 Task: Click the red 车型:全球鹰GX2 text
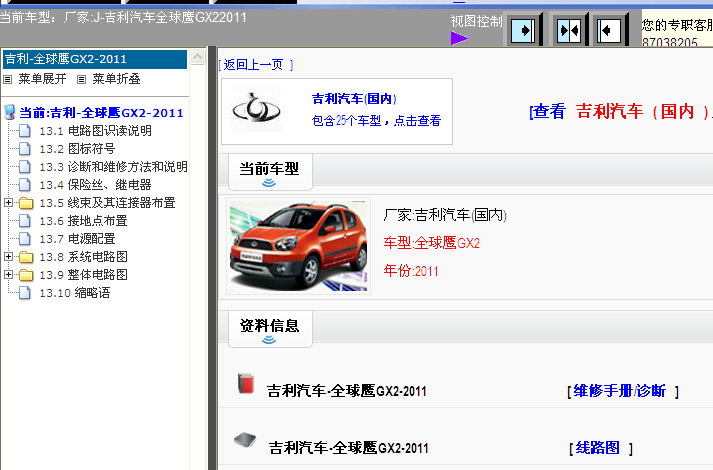[x=432, y=243]
